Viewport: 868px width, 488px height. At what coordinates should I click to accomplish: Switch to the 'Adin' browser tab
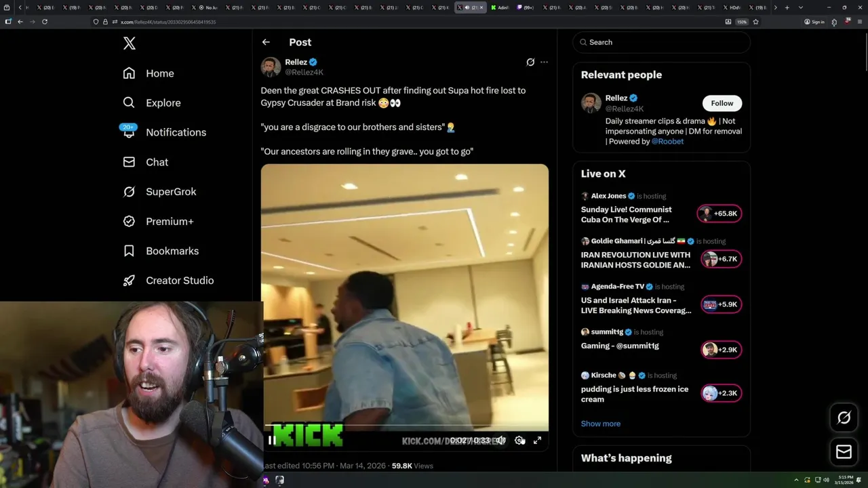(500, 7)
